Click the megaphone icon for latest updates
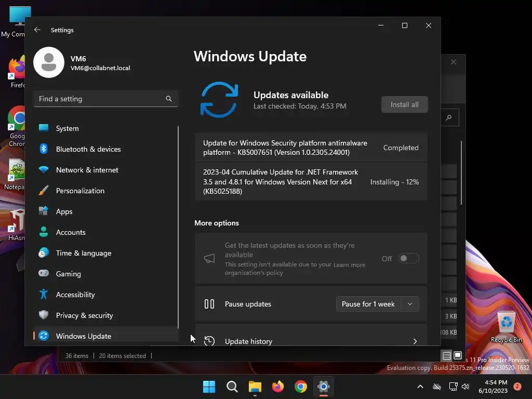 pos(209,259)
